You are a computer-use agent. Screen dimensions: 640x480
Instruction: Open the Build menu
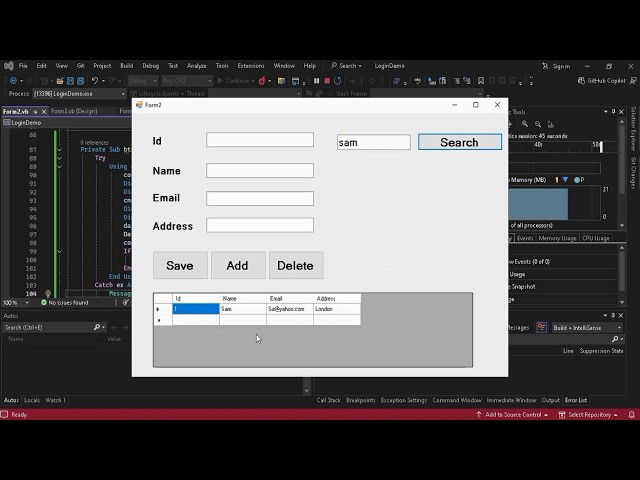tap(127, 66)
